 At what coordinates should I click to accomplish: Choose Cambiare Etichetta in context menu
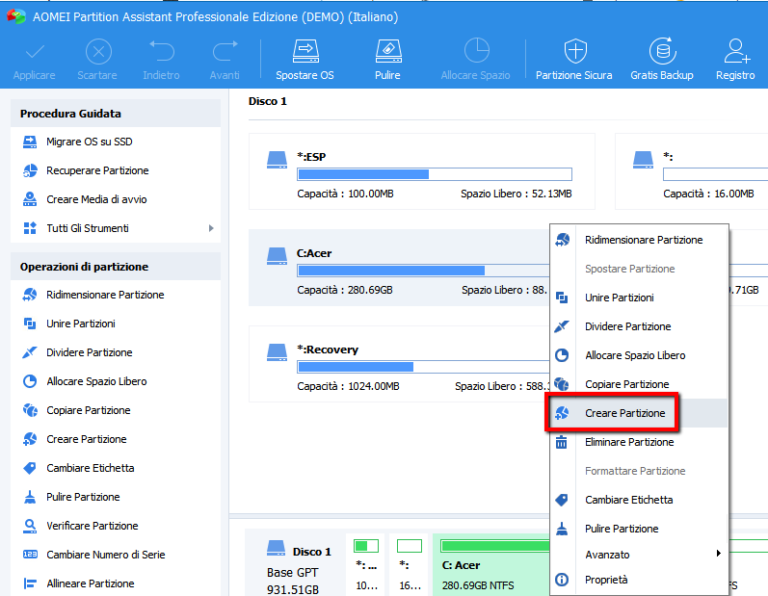point(638,500)
